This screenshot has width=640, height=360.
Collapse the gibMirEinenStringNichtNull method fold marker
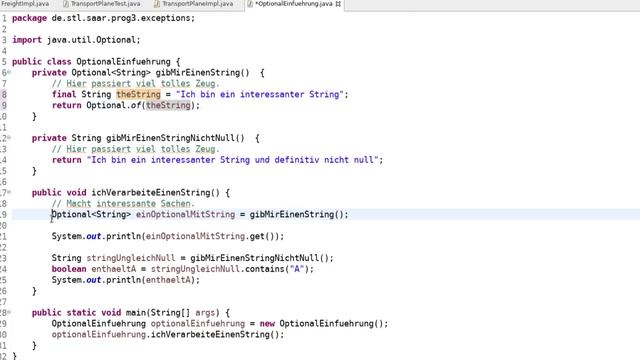(9, 138)
